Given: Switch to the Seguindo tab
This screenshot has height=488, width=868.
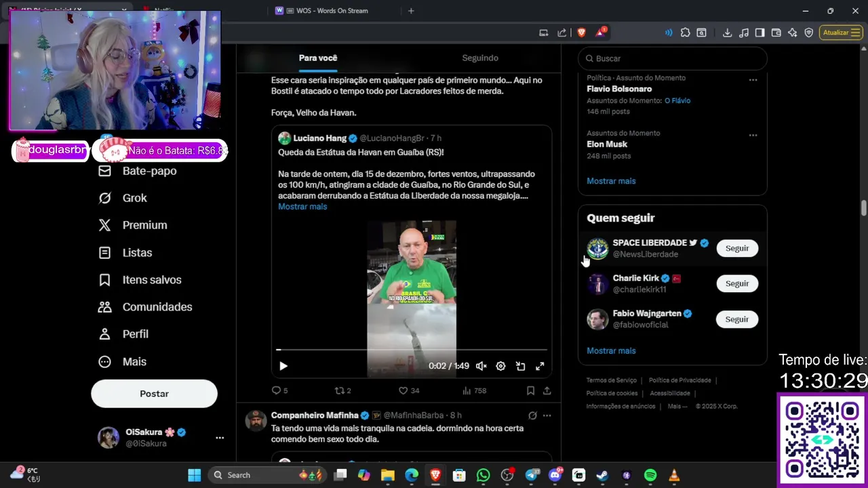Looking at the screenshot, I should [x=480, y=58].
